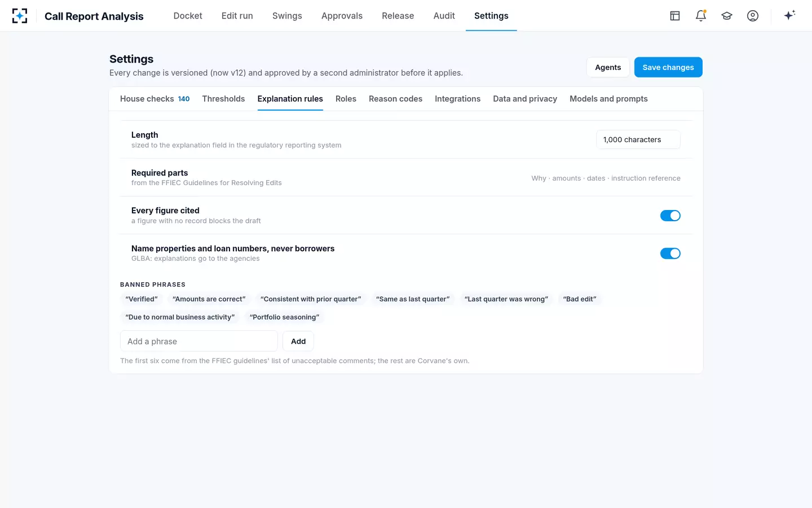This screenshot has height=508, width=812.
Task: Open the table layout icon in header
Action: point(675,16)
